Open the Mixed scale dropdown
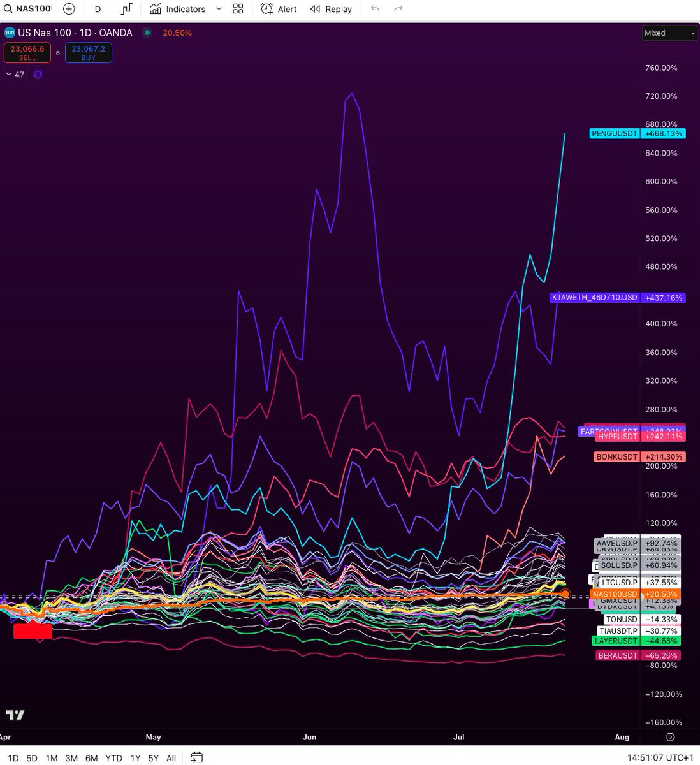Image resolution: width=700 pixels, height=765 pixels. tap(669, 33)
